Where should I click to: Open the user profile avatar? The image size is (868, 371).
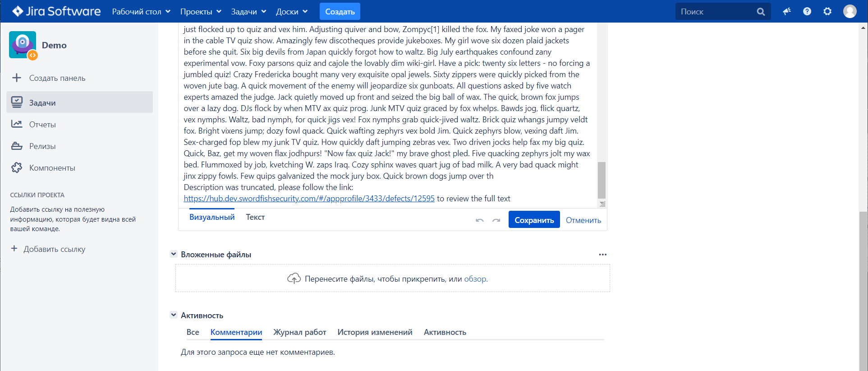coord(850,11)
